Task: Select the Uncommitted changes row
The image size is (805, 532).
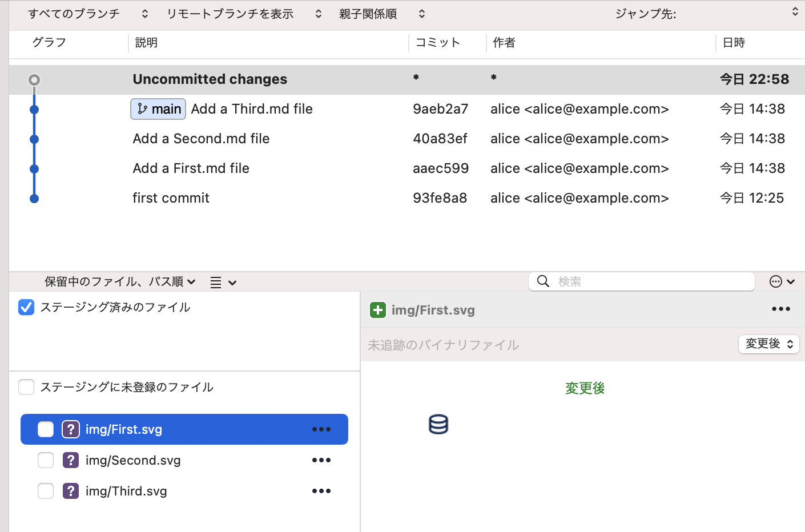Action: click(407, 79)
